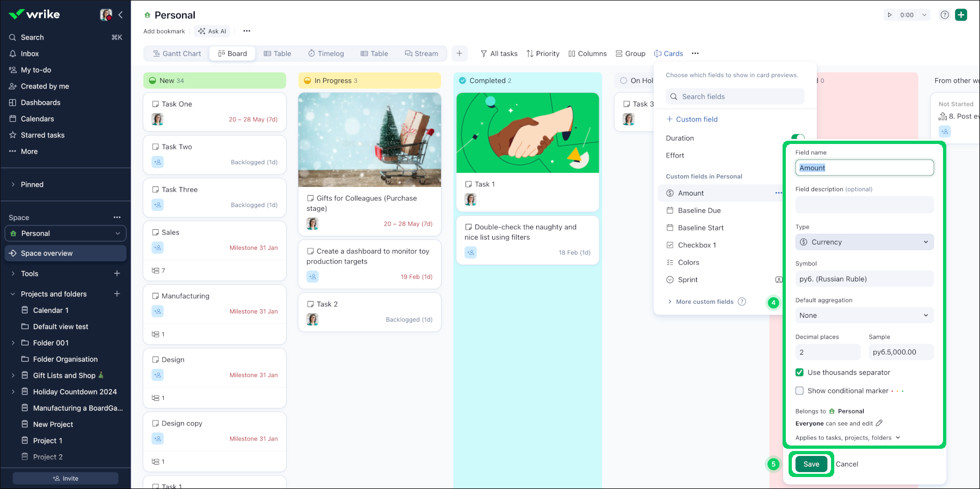This screenshot has width=980, height=489.
Task: Save the Amount custom field
Action: coord(811,464)
